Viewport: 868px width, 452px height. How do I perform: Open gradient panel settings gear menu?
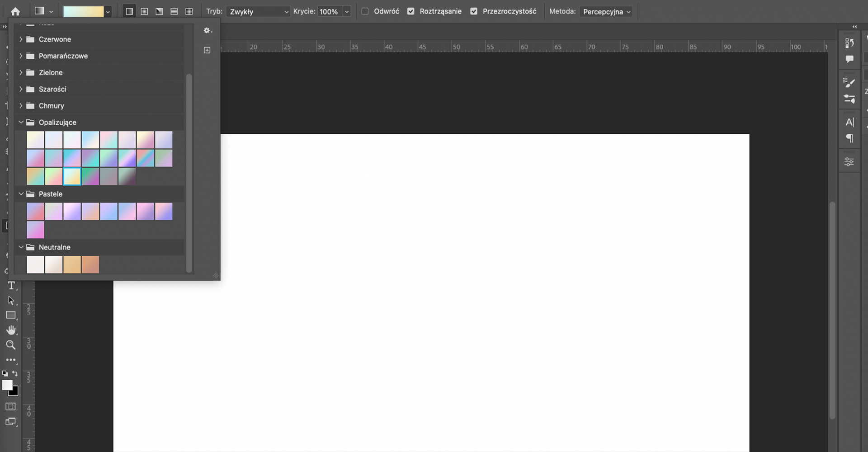(208, 30)
